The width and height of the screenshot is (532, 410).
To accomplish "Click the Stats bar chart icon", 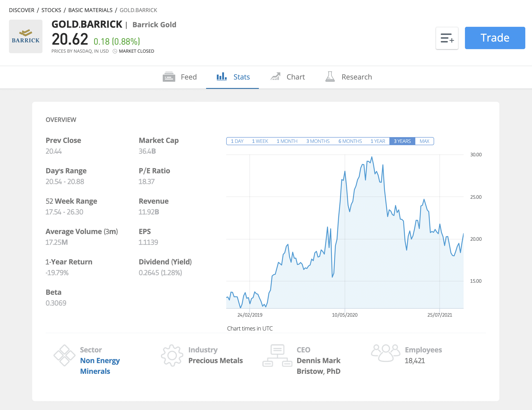I will pos(222,76).
